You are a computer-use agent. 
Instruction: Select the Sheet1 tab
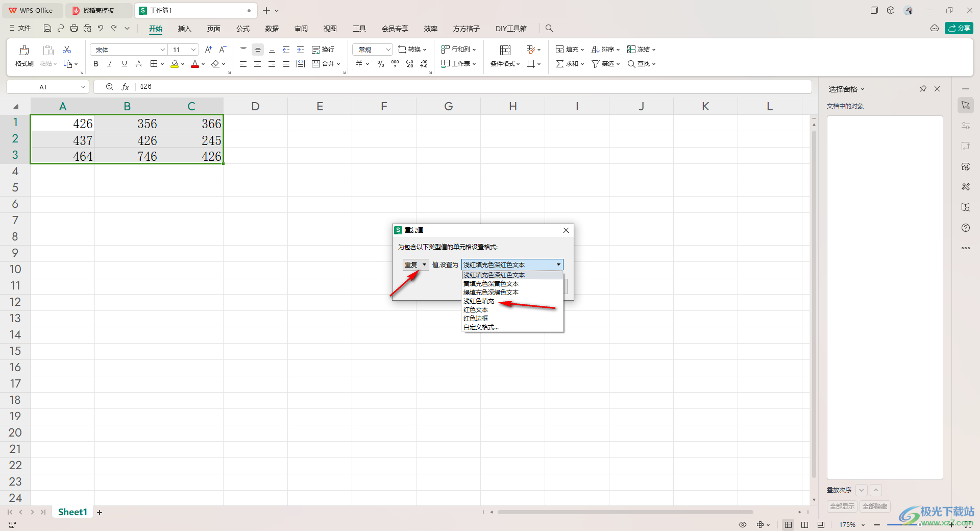tap(72, 512)
